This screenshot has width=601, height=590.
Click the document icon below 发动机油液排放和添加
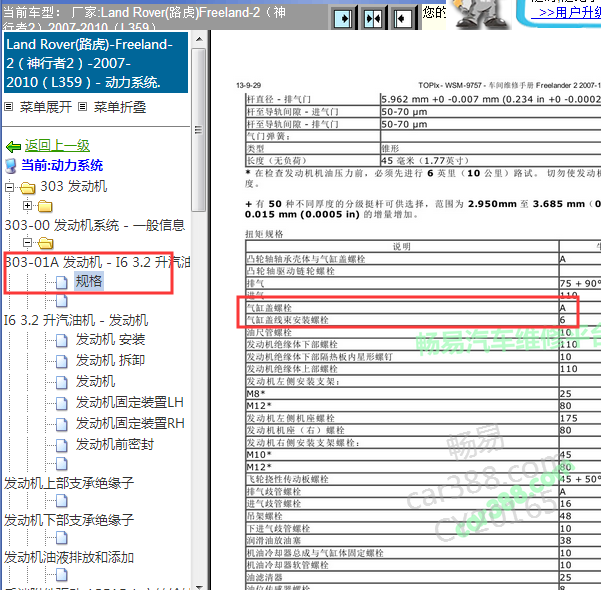click(62, 575)
